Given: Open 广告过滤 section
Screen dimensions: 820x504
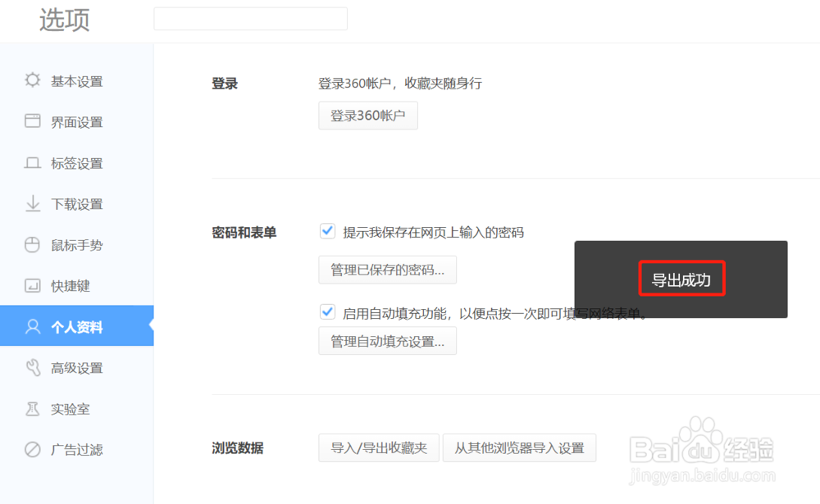Looking at the screenshot, I should coord(77,450).
